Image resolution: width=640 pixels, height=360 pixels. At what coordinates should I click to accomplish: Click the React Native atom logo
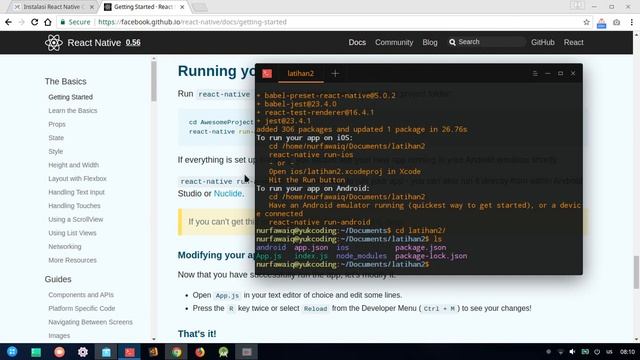point(53,42)
